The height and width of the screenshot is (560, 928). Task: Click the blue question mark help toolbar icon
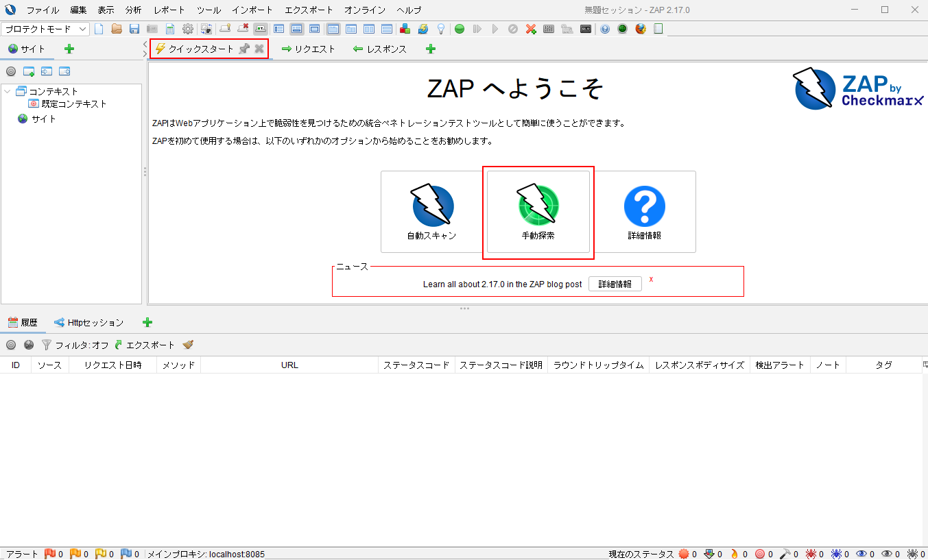click(x=604, y=29)
